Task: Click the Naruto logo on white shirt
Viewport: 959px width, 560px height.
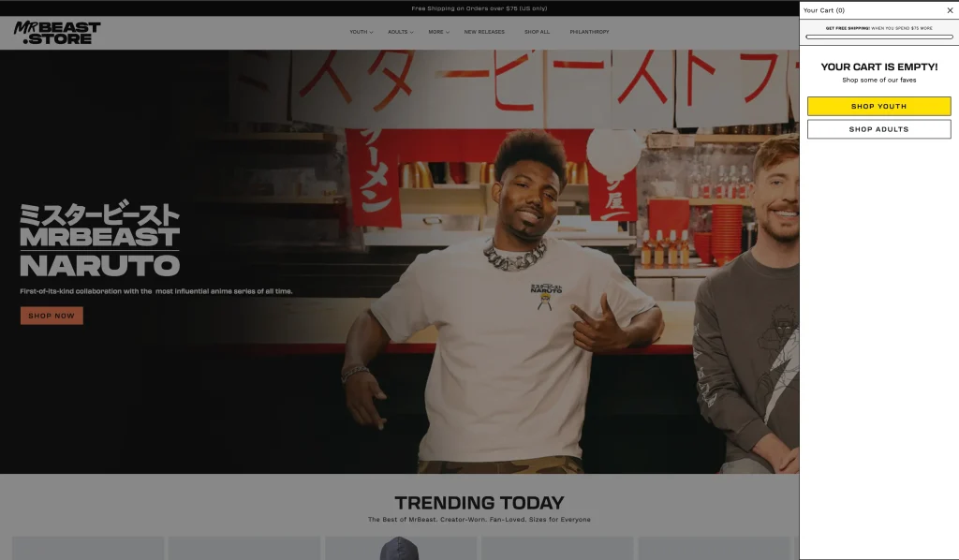Action: pyautogui.click(x=546, y=293)
